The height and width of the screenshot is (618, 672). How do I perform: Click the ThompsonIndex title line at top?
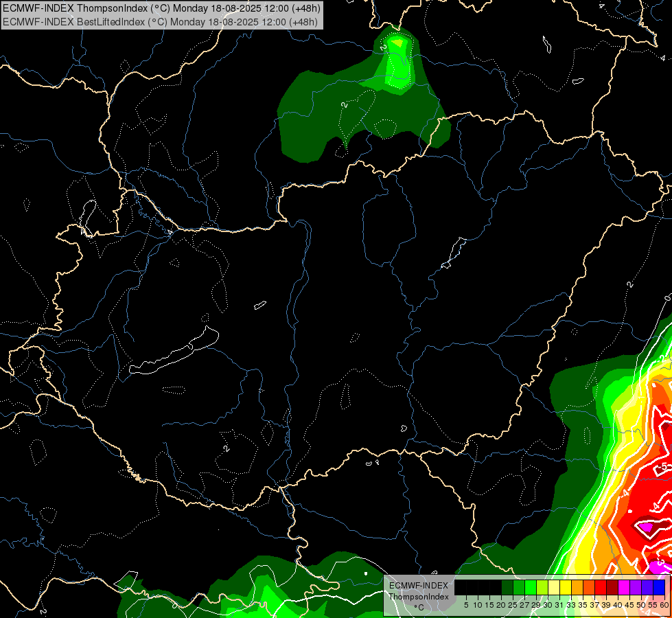coord(161,8)
